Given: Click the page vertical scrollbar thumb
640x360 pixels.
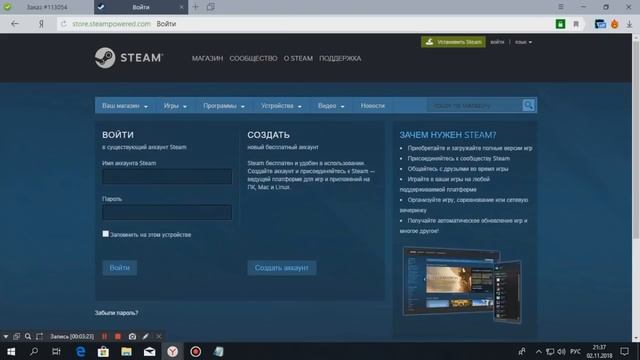Looking at the screenshot, I should 636,139.
